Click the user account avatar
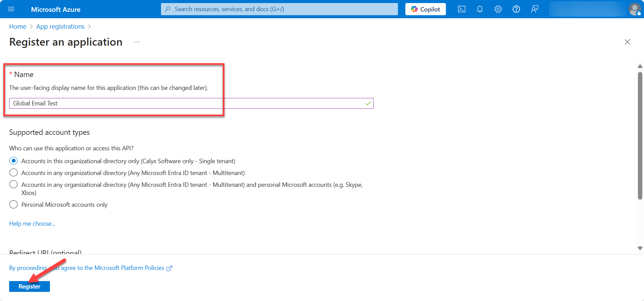Image resolution: width=644 pixels, height=301 pixels. click(634, 9)
